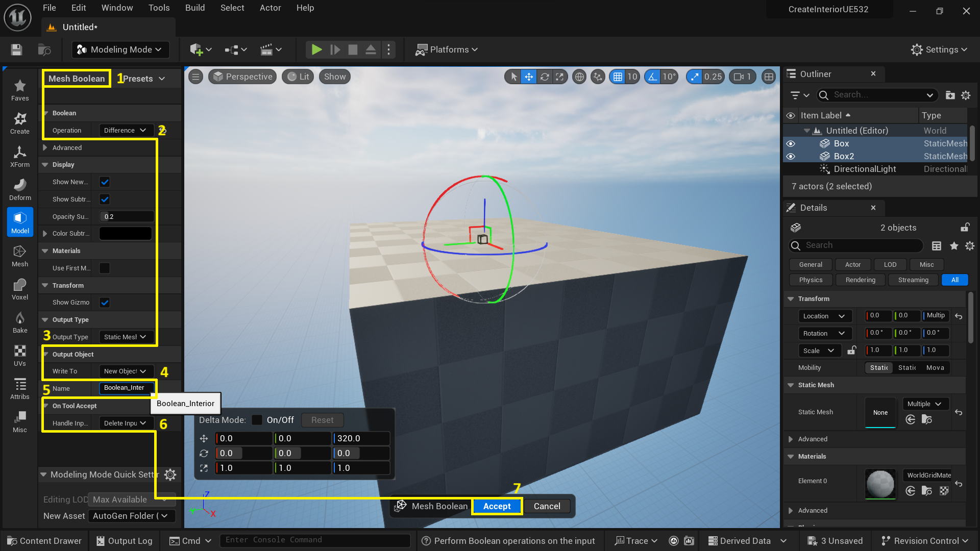Open the UVs tools category
The height and width of the screenshot is (551, 980).
[19, 355]
